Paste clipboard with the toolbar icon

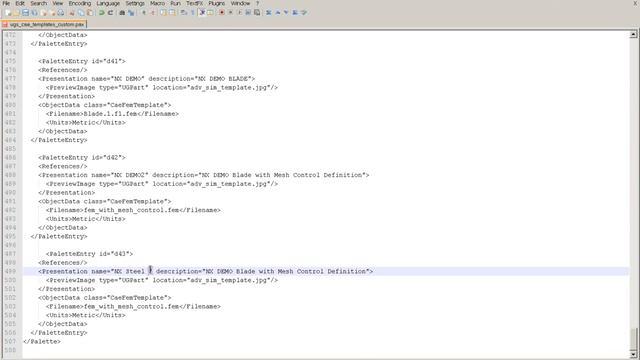[x=90, y=13]
